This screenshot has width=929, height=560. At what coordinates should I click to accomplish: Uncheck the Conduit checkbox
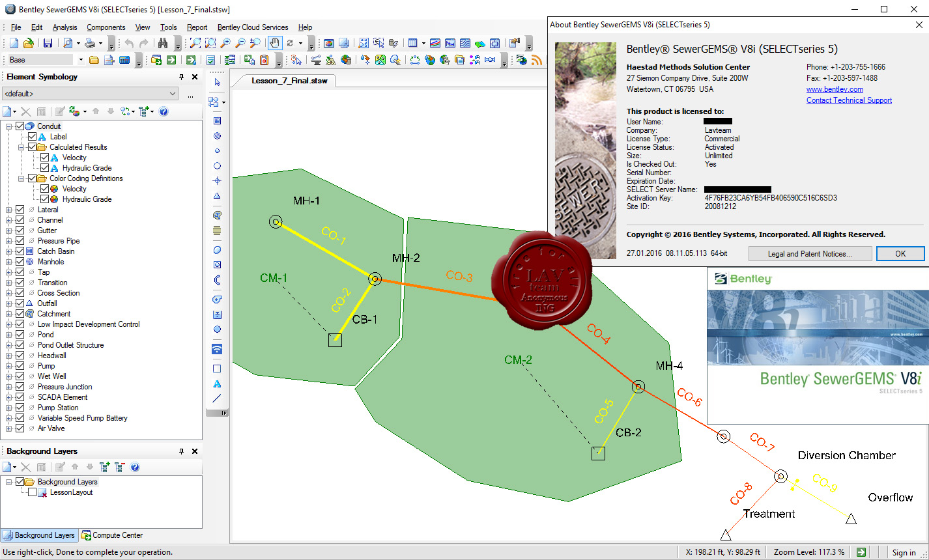[x=20, y=126]
